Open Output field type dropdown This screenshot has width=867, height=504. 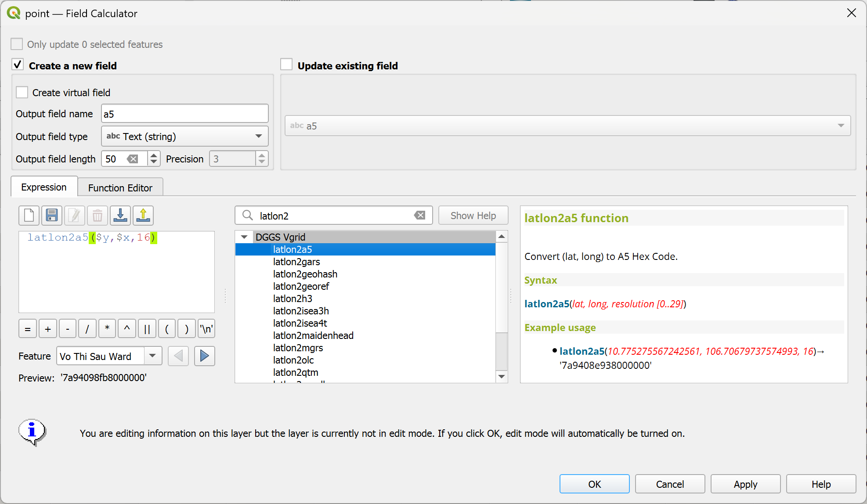pos(184,137)
